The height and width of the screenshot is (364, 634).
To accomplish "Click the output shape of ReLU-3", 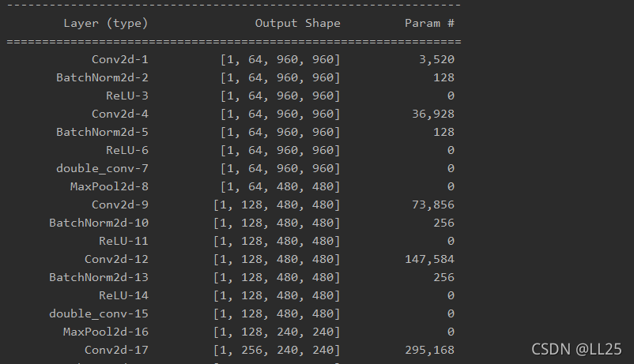I will click(280, 96).
